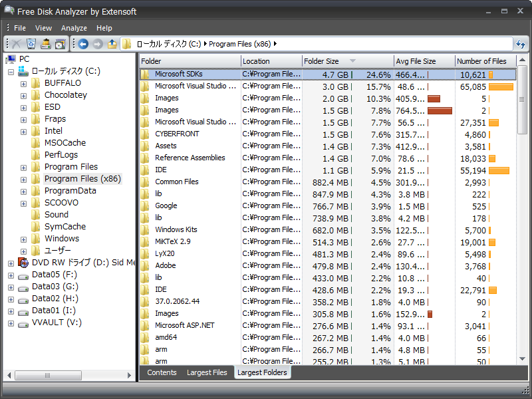Expand the BUFFALO folder node

point(23,84)
